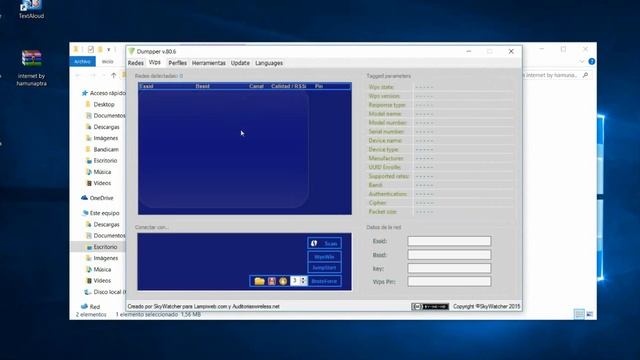The width and height of the screenshot is (640, 360).
Task: Select Acceso rápido in Explorer sidebar
Action: click(x=104, y=93)
